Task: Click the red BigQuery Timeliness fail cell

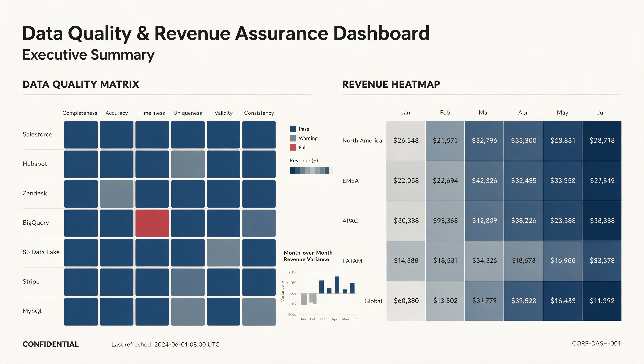Action: 152,223
